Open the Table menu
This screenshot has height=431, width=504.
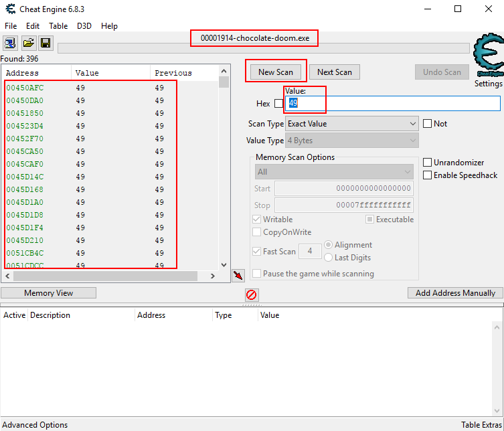[x=58, y=26]
